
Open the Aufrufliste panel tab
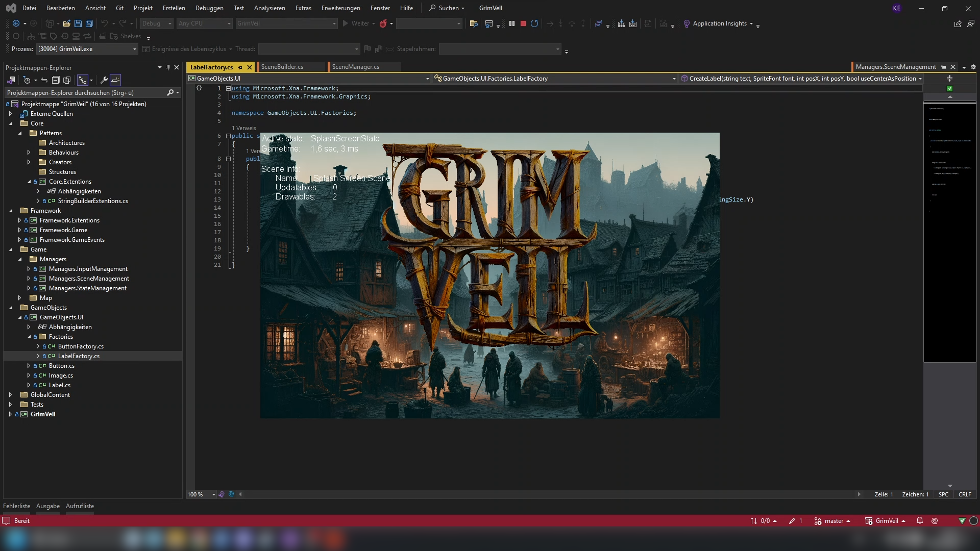click(80, 506)
